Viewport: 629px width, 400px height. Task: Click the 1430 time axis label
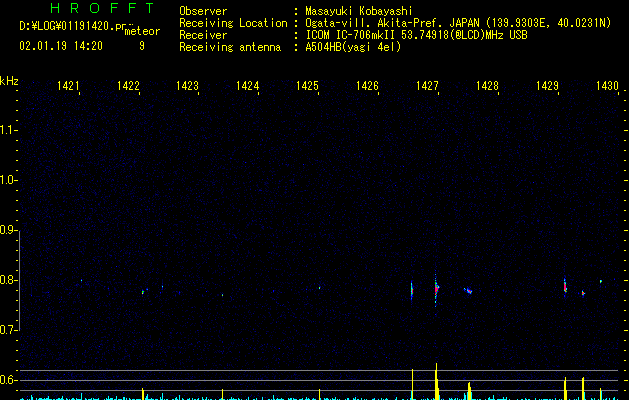[x=607, y=86]
